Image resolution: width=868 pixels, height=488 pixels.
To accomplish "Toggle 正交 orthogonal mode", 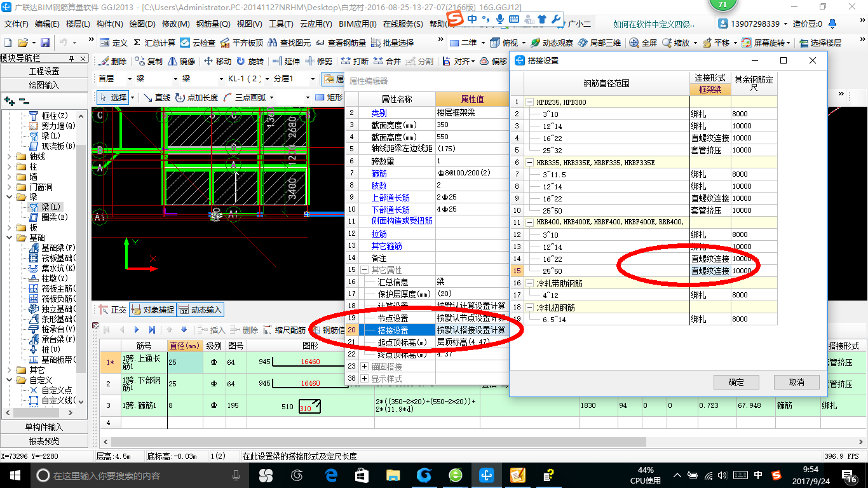I will [x=113, y=309].
